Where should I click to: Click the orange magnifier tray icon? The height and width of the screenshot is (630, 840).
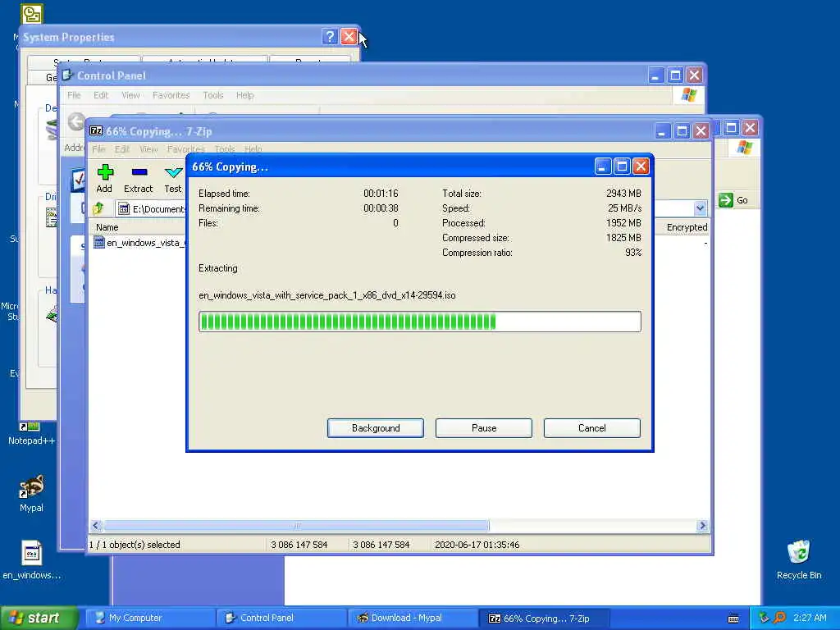click(x=779, y=618)
